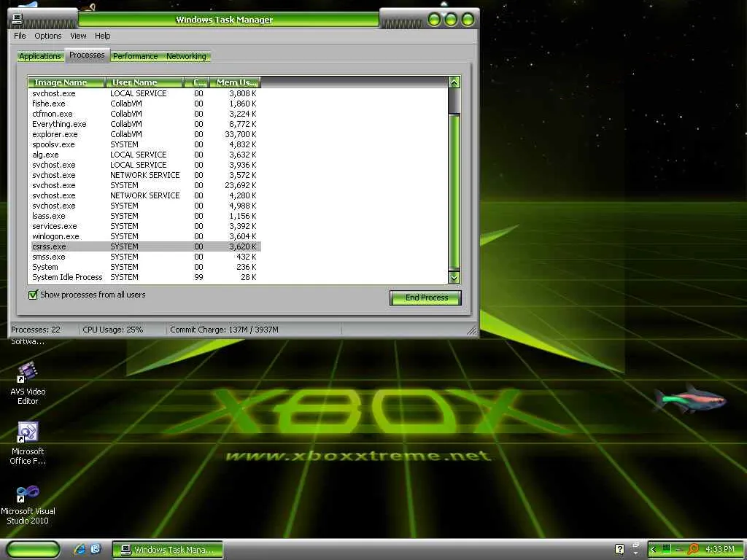Select the System Idle Process row
The height and width of the screenshot is (560, 747).
pos(144,277)
